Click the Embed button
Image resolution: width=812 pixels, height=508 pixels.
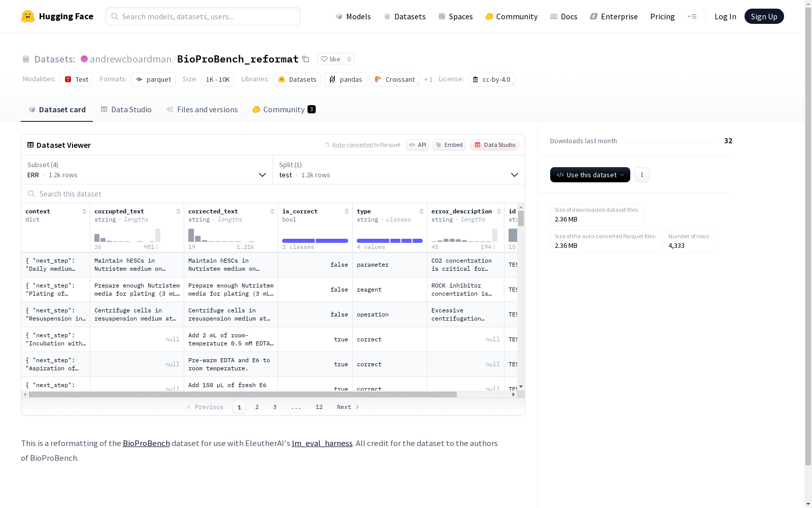pos(449,145)
